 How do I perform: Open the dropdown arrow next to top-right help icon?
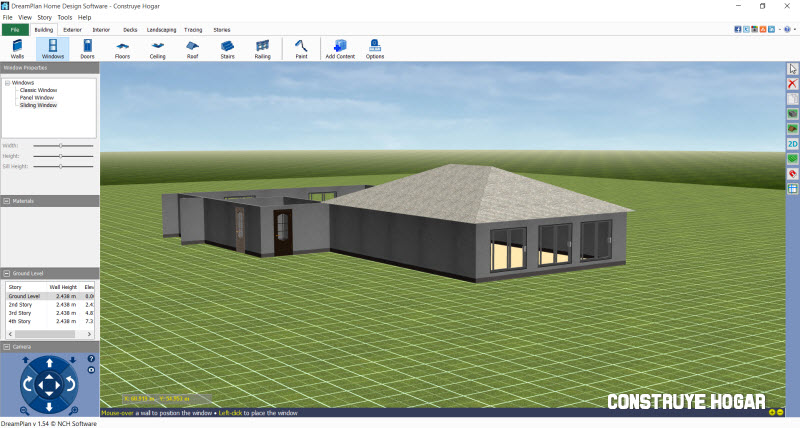coord(794,30)
